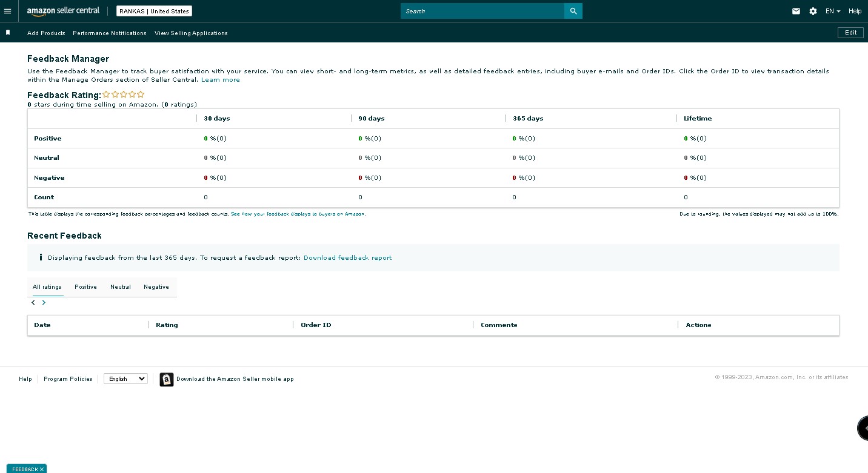Click the 'Lifetime' column header
Image resolution: width=868 pixels, height=473 pixels.
(698, 119)
